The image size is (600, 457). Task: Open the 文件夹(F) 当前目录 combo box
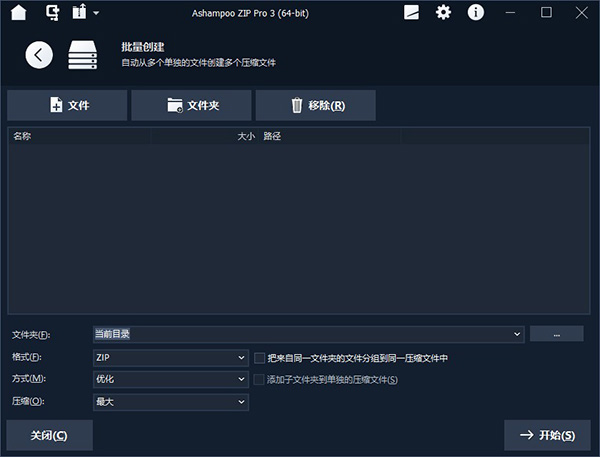click(308, 334)
